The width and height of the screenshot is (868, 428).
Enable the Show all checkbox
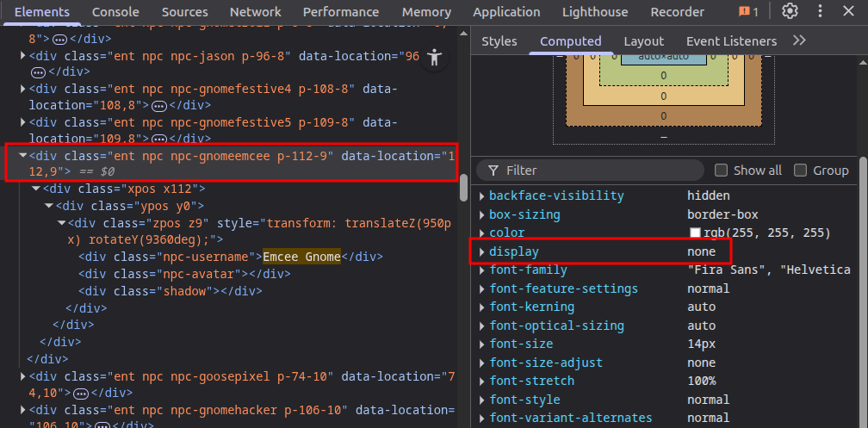coord(722,171)
